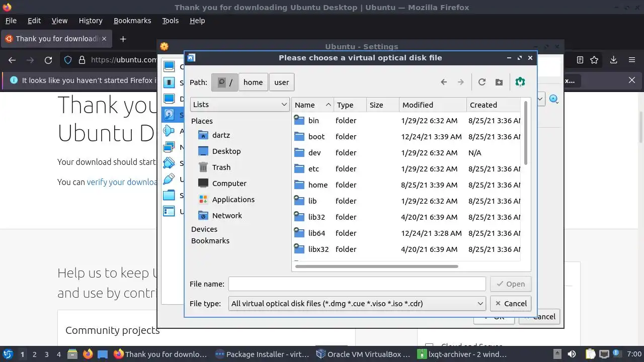The height and width of the screenshot is (362, 644).
Task: Select Computer in Places
Action: click(x=229, y=184)
